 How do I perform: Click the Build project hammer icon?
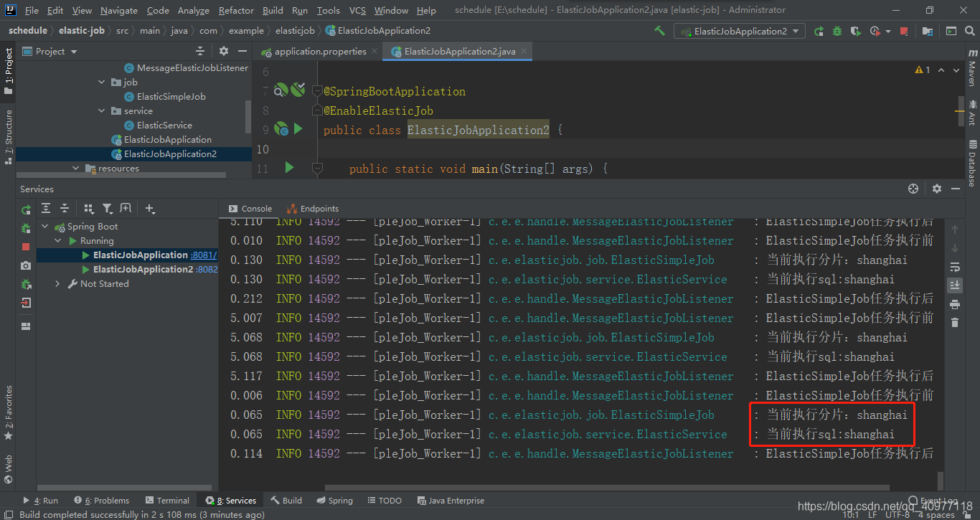[x=660, y=31]
